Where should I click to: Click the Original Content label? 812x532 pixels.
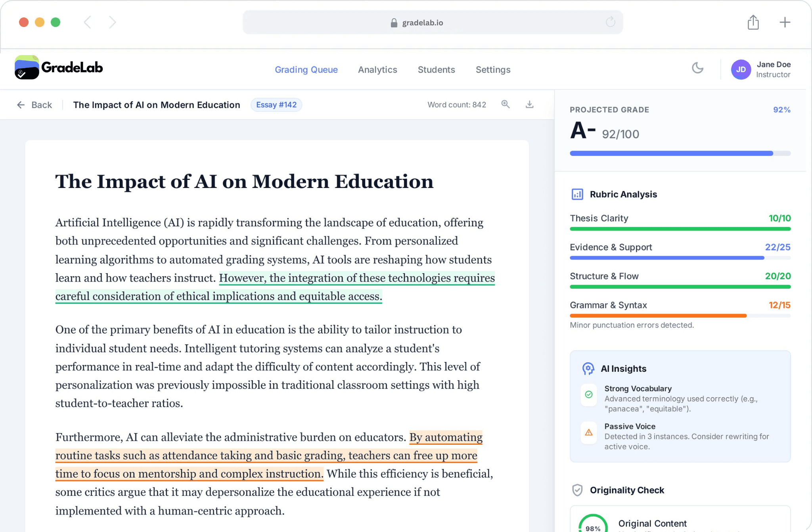tap(652, 523)
